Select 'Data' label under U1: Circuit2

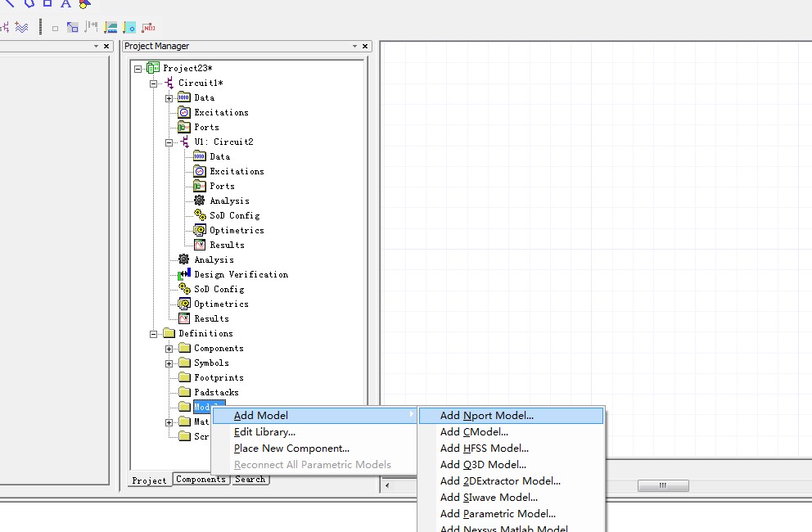pos(220,156)
